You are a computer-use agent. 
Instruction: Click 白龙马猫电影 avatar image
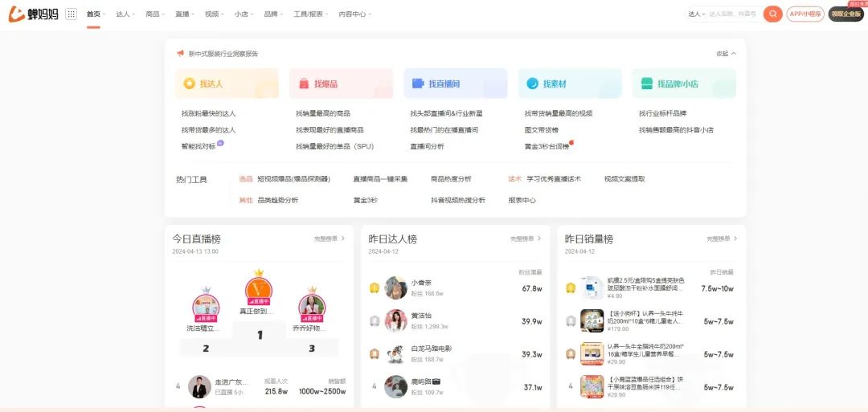[395, 354]
